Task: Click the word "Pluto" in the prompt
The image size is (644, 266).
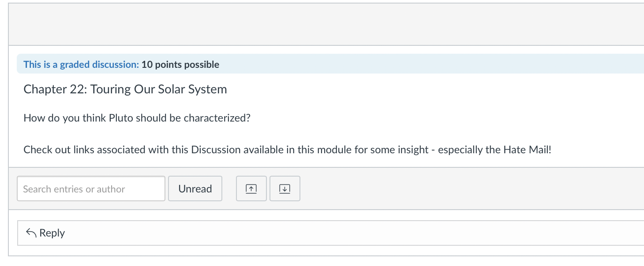Action: click(x=121, y=118)
